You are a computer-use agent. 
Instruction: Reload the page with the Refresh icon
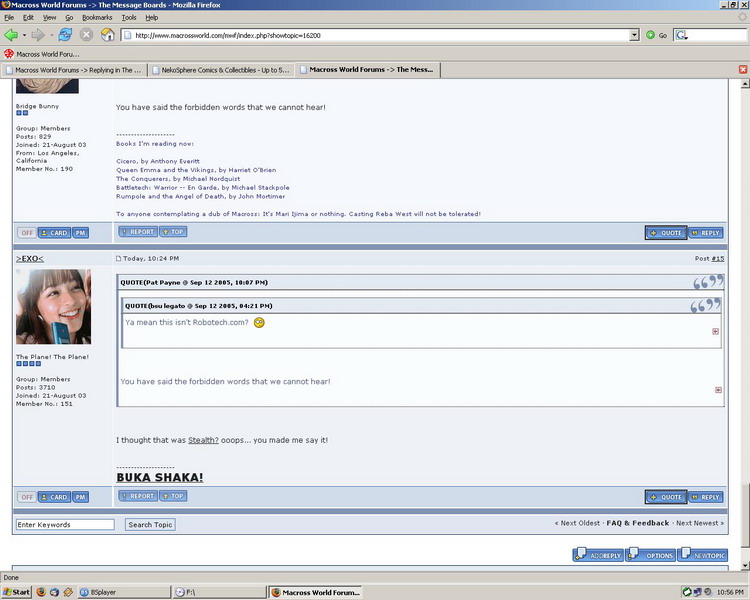[x=65, y=35]
